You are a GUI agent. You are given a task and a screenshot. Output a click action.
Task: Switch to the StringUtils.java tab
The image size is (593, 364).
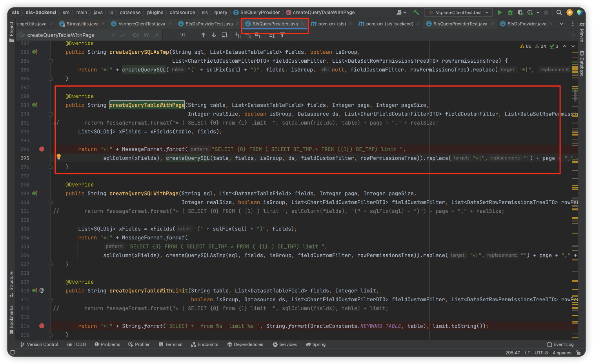pyautogui.click(x=82, y=24)
